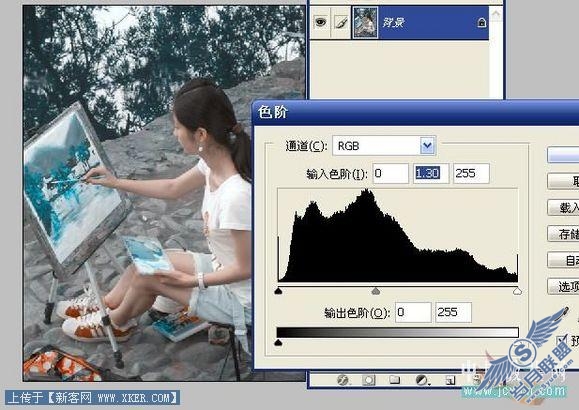Click the 载入 load button

point(563,208)
